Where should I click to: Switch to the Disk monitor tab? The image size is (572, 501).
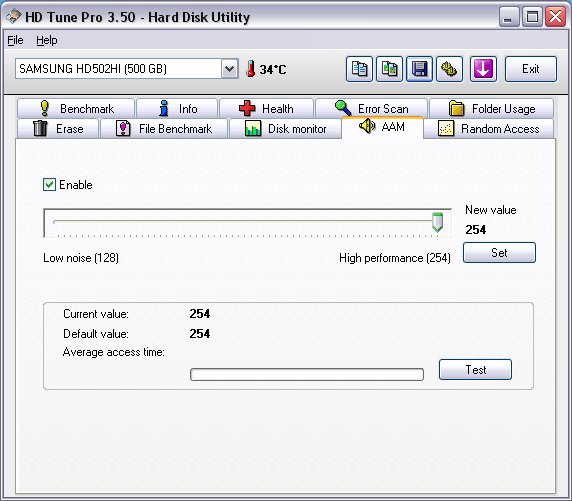click(x=285, y=128)
